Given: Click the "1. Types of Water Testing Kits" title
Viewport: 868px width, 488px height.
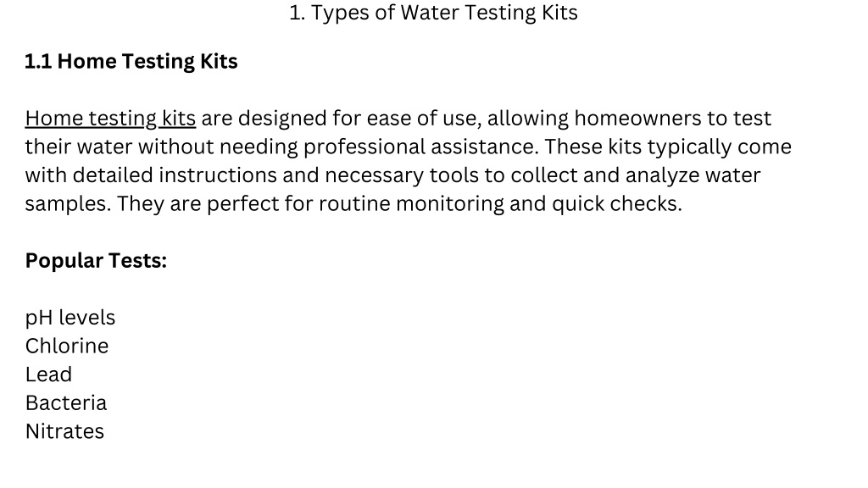Looking at the screenshot, I should click(433, 13).
